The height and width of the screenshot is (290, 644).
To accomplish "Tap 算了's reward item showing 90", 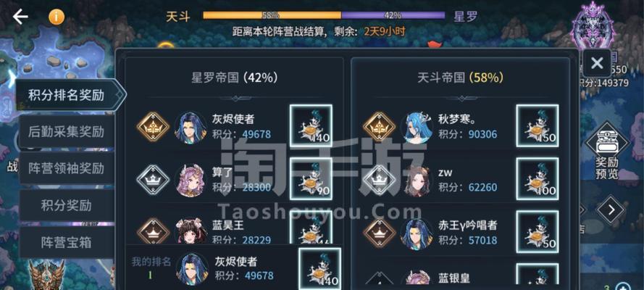I will click(x=311, y=178).
